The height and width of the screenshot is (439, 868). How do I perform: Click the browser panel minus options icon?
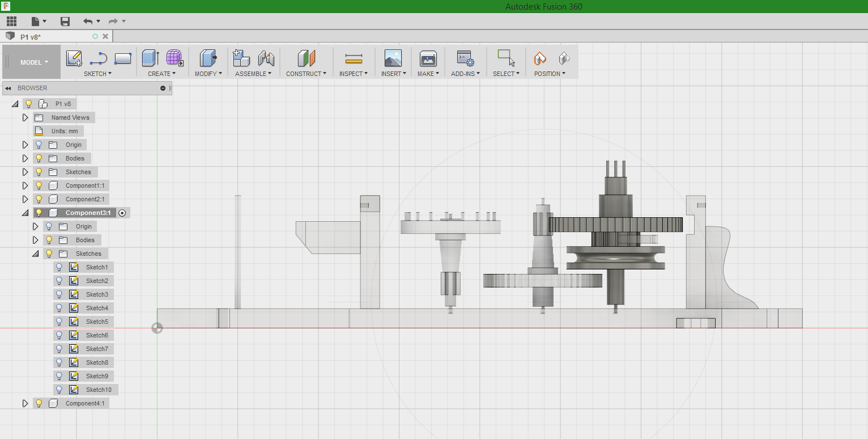coord(163,88)
